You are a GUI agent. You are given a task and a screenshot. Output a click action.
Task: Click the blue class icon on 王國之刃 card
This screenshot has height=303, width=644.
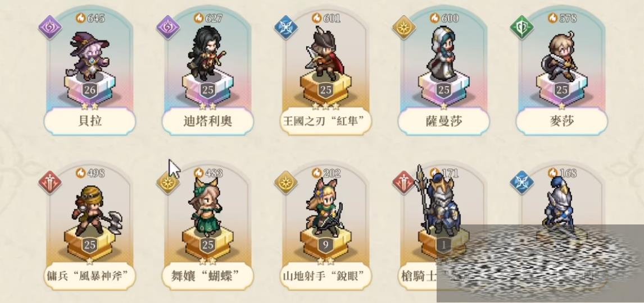(286, 27)
